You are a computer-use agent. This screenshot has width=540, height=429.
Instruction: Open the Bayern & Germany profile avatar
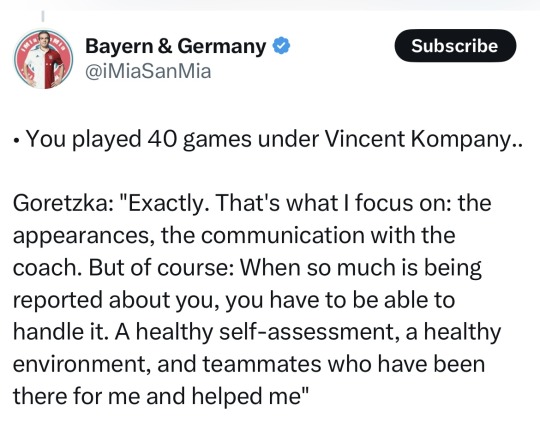click(x=43, y=59)
